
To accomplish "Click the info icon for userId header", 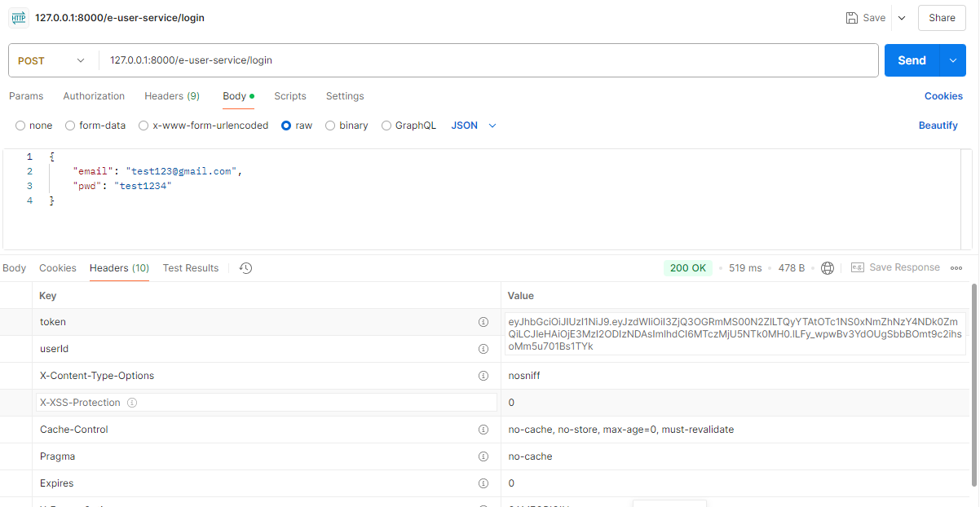I will click(x=483, y=349).
